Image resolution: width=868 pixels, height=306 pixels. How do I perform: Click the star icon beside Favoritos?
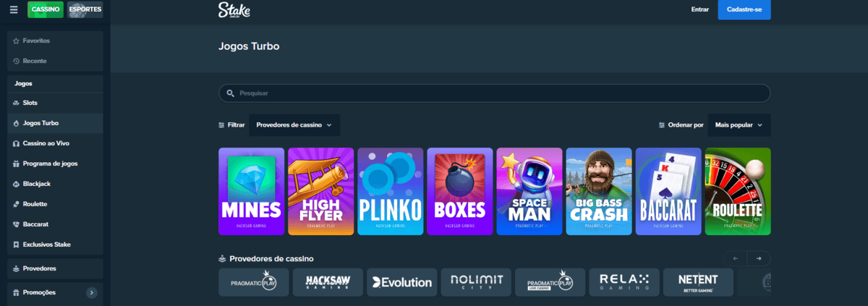(17, 41)
